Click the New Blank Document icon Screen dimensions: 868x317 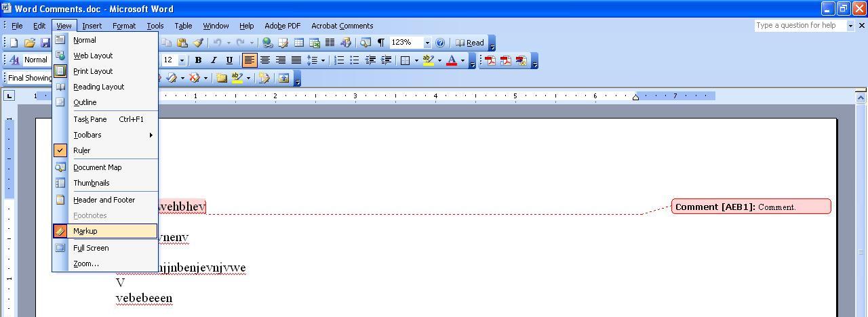(14, 43)
